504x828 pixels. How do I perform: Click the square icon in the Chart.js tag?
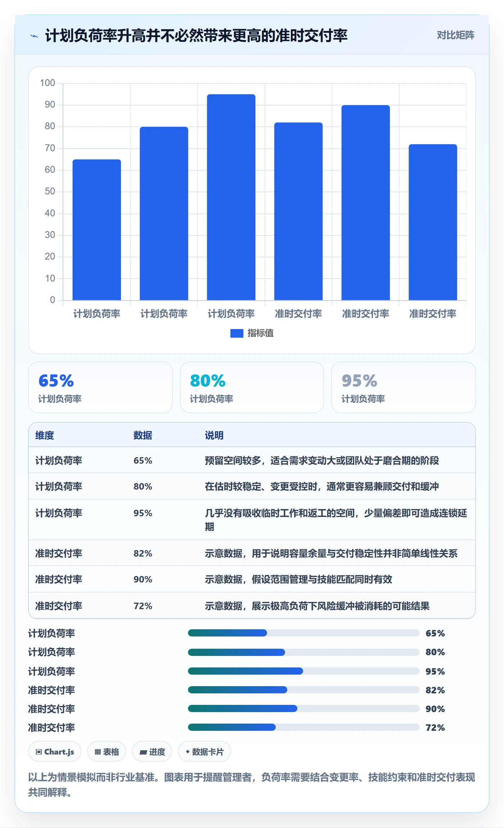(x=39, y=752)
